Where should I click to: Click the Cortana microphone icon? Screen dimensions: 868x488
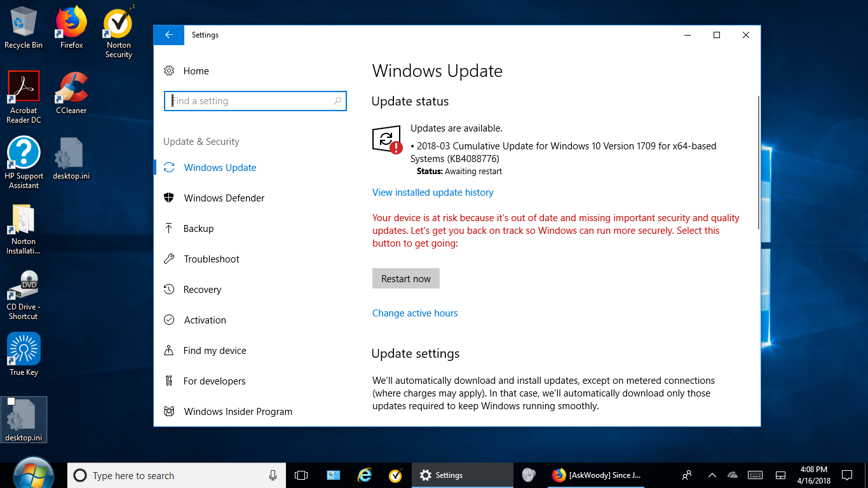click(273, 475)
